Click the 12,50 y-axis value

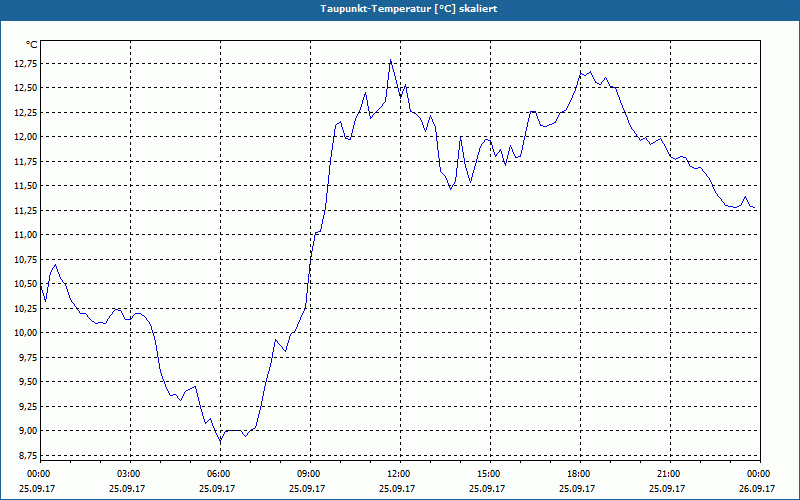coord(28,88)
